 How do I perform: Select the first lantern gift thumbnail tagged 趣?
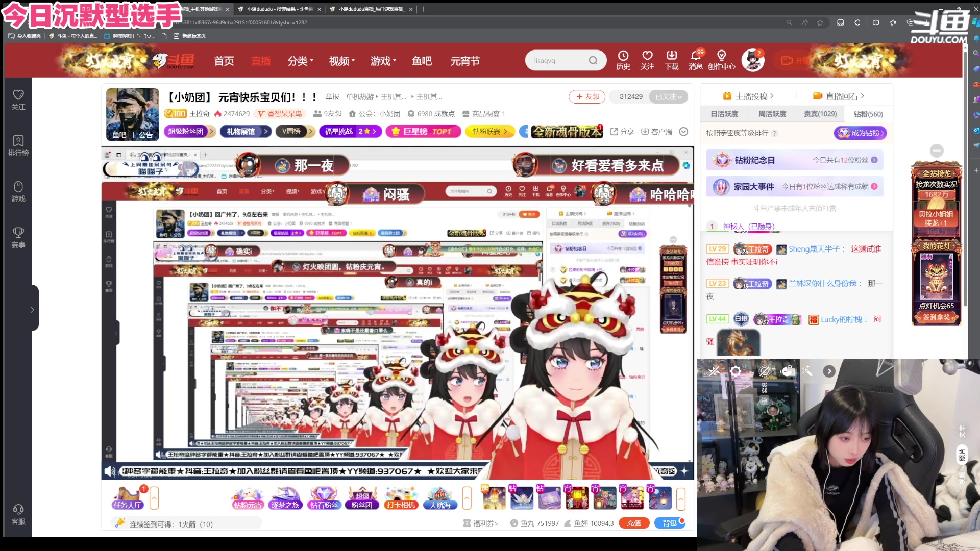[x=494, y=498]
